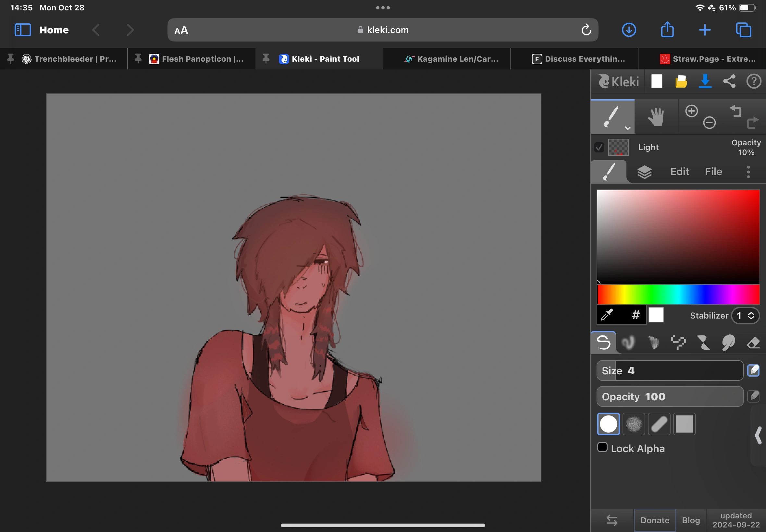Expand the brush tool dropdown chevron
This screenshot has width=766, height=532.
(627, 127)
